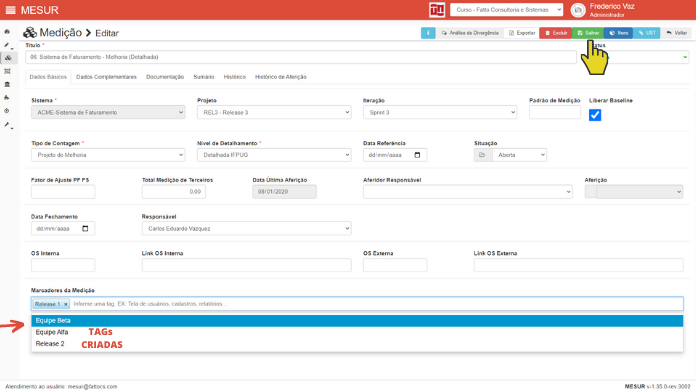Image resolution: width=696 pixels, height=392 pixels.
Task: Click the Data Última Aferição field
Action: coord(285,192)
